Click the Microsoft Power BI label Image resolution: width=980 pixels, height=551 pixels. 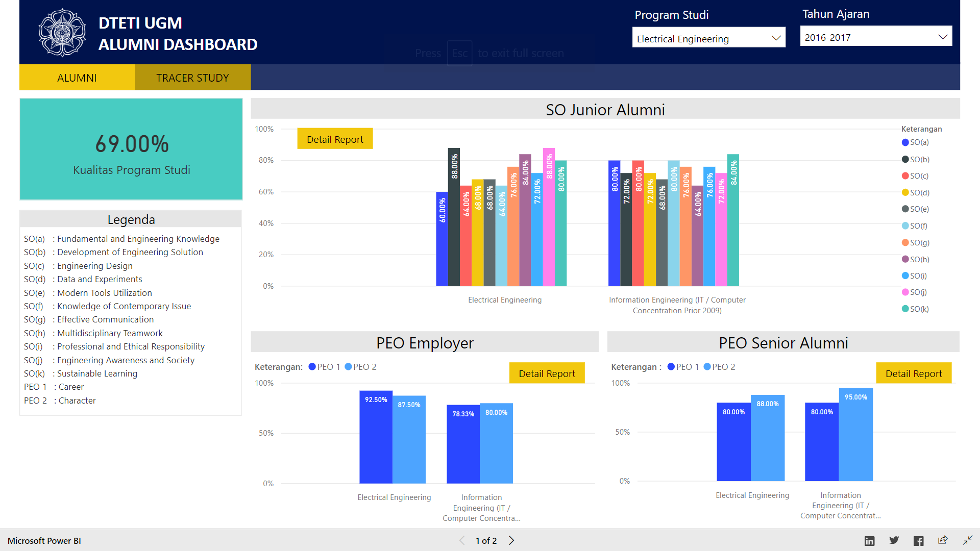[44, 540]
